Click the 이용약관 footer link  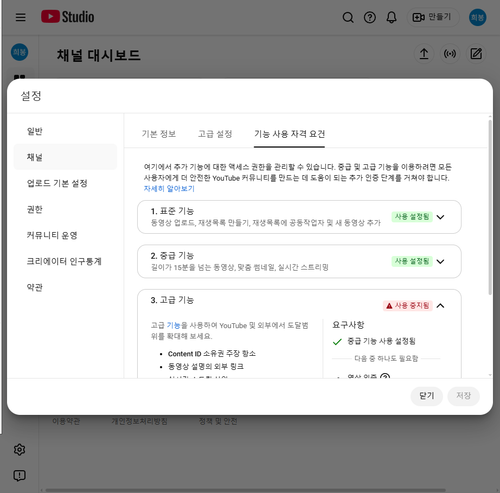(x=66, y=421)
